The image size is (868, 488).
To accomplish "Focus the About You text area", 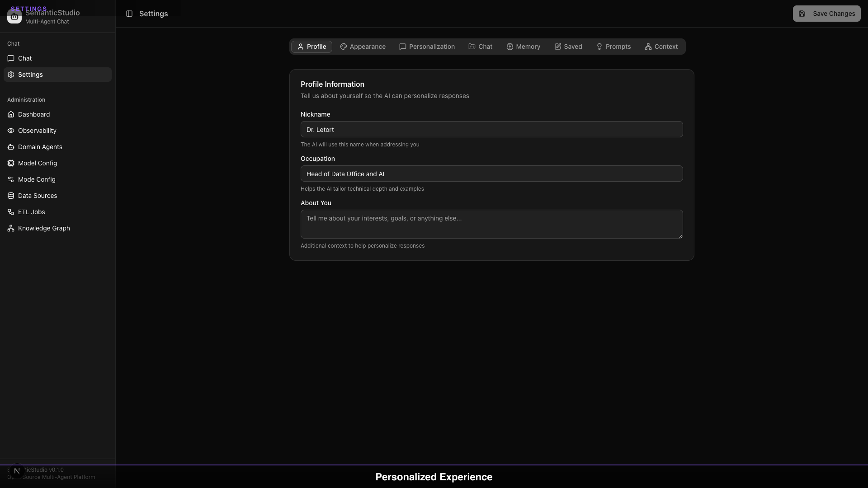I will 491,224.
